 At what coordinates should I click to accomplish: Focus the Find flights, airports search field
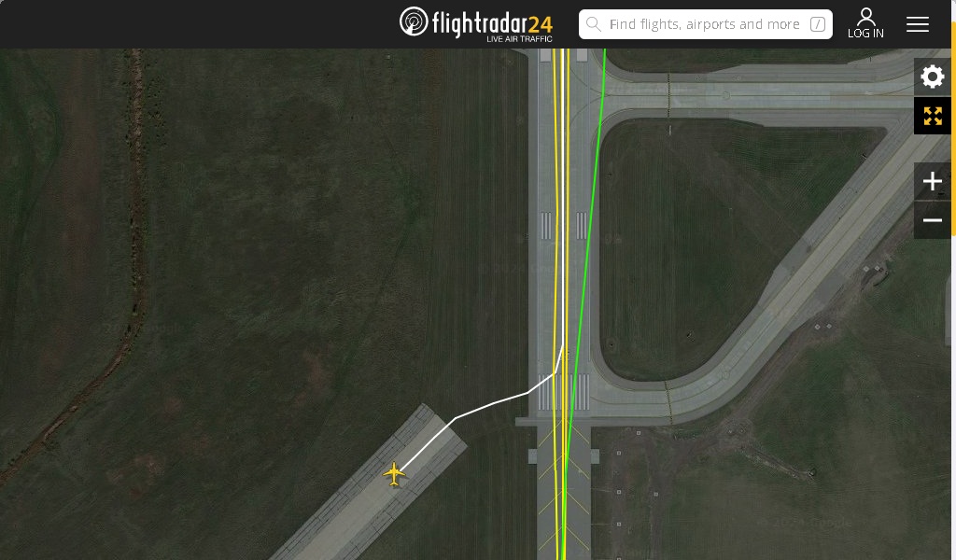pos(706,24)
